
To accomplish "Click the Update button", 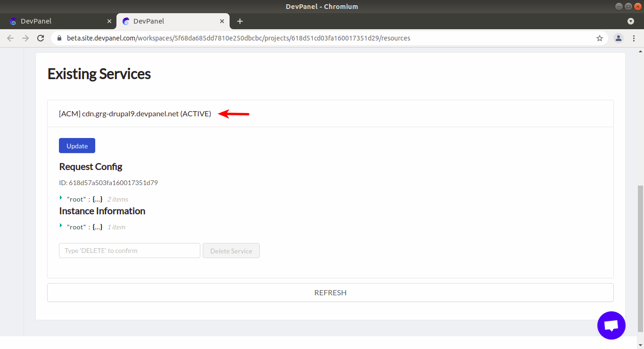I will pyautogui.click(x=77, y=146).
